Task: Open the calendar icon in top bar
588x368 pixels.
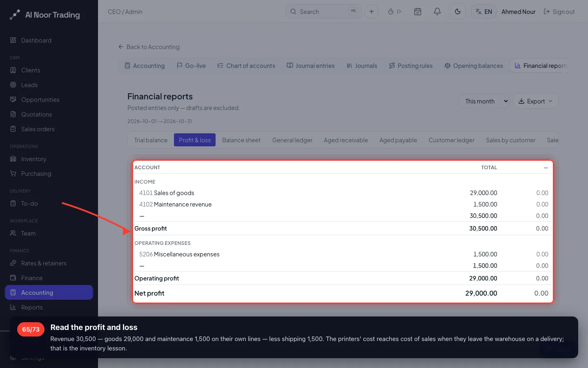Action: 417,11
